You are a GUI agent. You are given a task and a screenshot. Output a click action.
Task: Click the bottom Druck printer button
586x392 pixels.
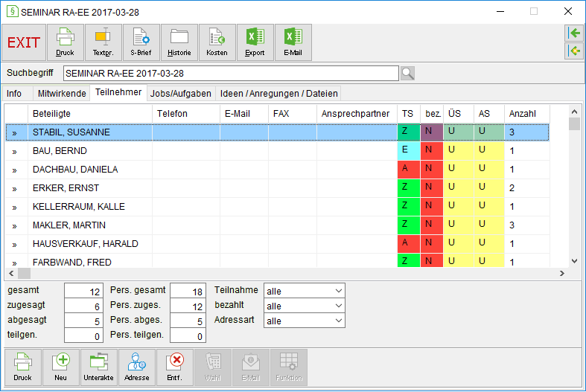coord(23,367)
